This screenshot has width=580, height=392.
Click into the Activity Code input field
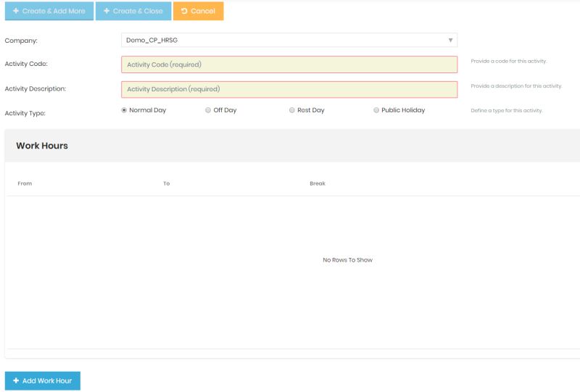tap(289, 64)
